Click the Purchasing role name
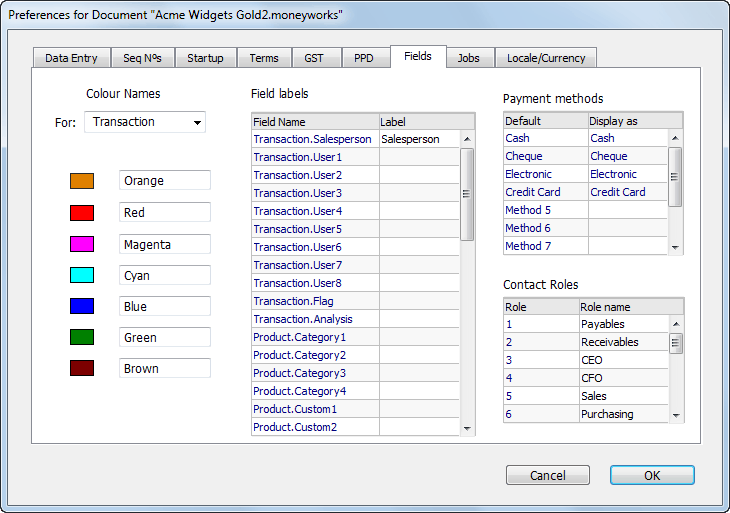 [624, 414]
